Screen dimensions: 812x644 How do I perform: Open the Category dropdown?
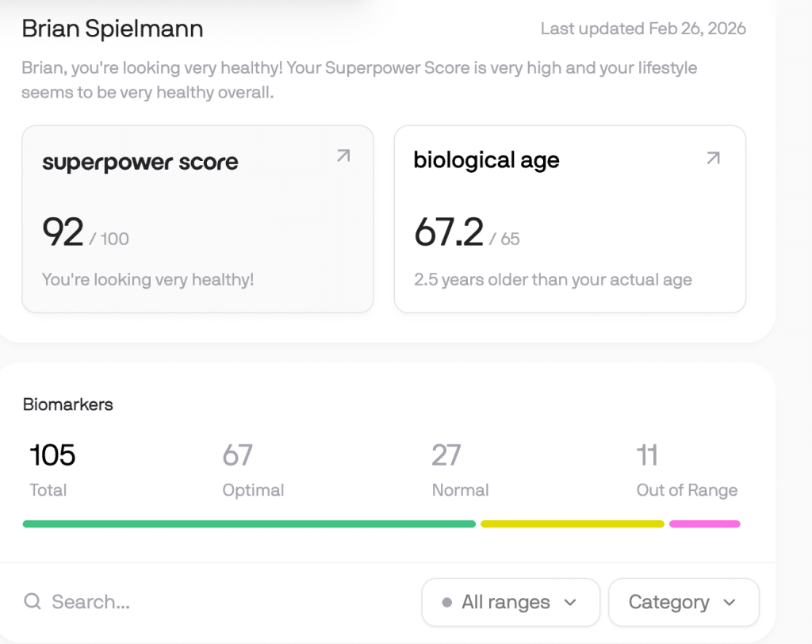pyautogui.click(x=683, y=602)
